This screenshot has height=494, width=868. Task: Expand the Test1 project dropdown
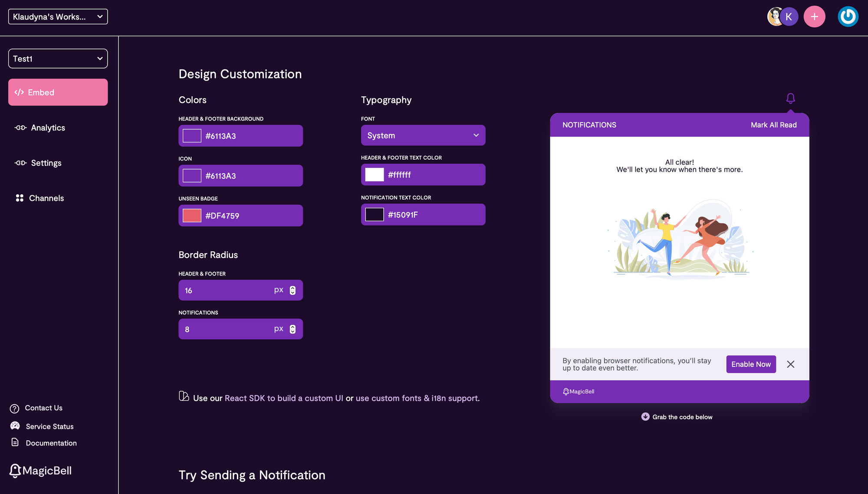tap(58, 59)
